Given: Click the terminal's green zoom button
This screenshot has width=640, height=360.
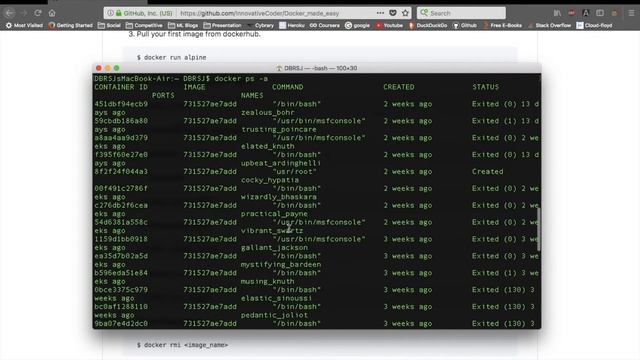Looking at the screenshot, I should coord(117,68).
